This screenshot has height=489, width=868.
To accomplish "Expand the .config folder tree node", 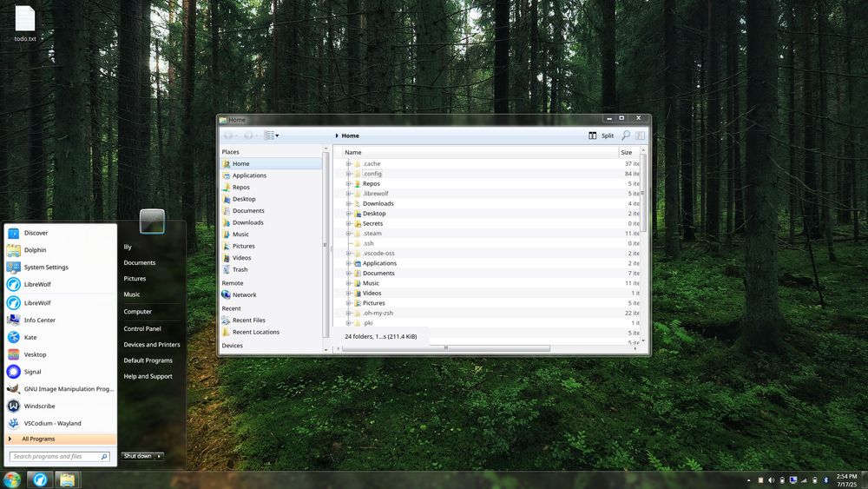I will 349,174.
